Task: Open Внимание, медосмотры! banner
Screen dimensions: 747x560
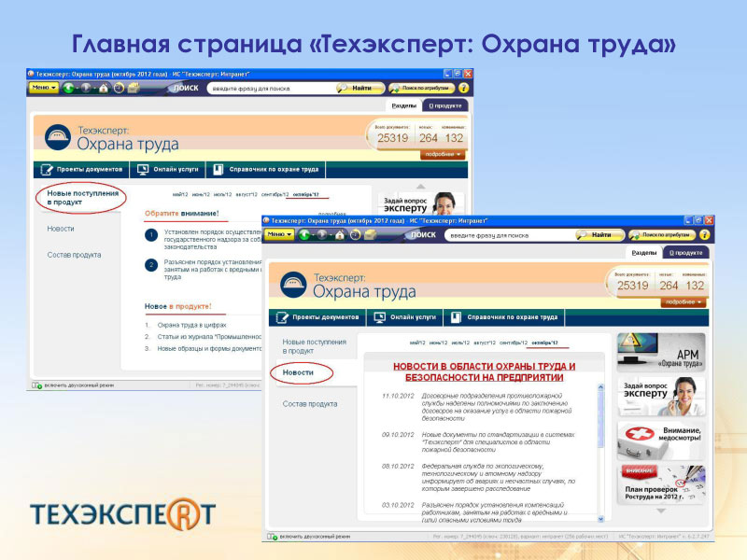Action: click(x=661, y=441)
